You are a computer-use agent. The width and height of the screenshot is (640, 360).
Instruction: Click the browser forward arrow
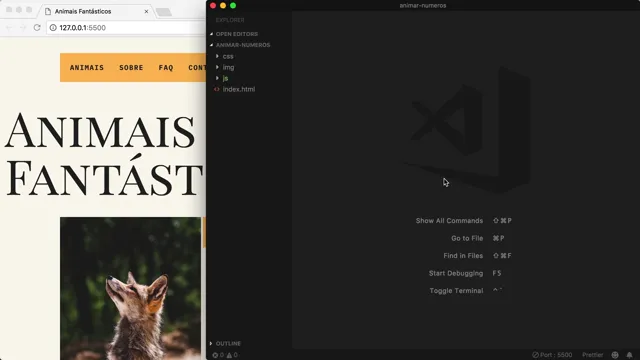23,27
